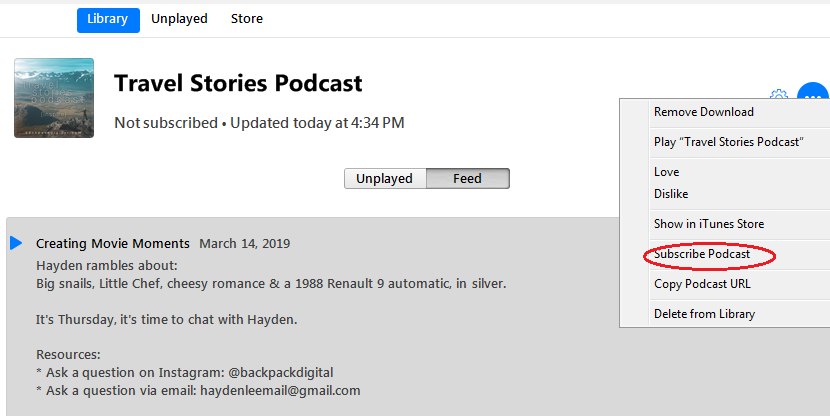This screenshot has width=830, height=416.
Task: Choose Remove Download from context menu
Action: [x=704, y=112]
